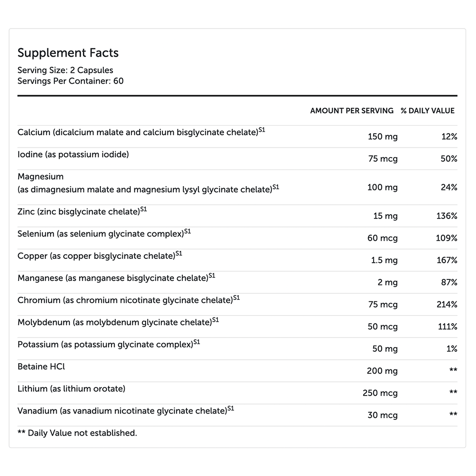The width and height of the screenshot is (476, 476).
Task: Select the Vanadium ingredient row label
Action: 122,411
